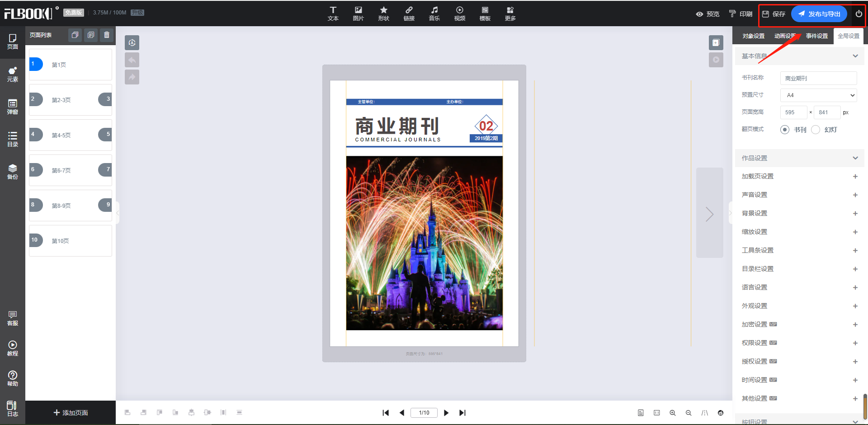
Task: Open the 模板 template tool
Action: tap(485, 14)
